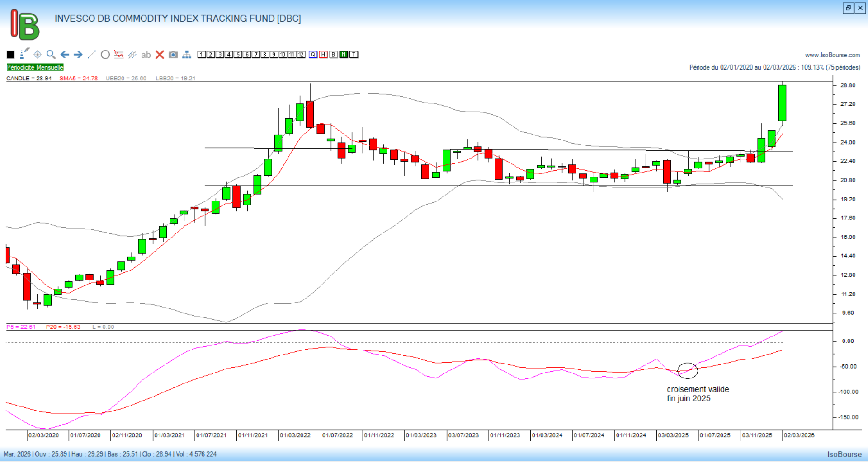Toggle the H hebdomadaire periodicity button
868x462 pixels.
(x=323, y=55)
